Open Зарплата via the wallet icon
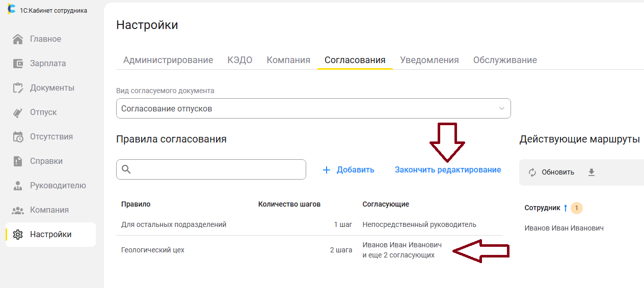The image size is (644, 288). (x=18, y=64)
